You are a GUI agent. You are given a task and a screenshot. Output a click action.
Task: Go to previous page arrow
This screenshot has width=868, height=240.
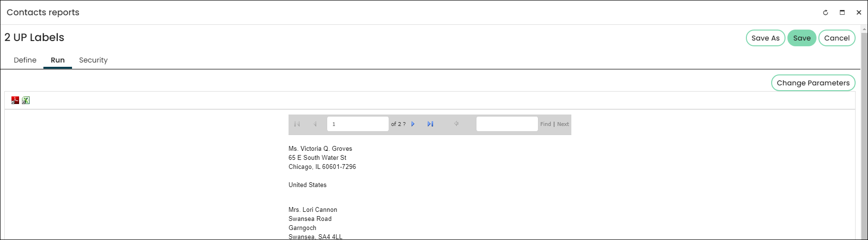pyautogui.click(x=315, y=124)
